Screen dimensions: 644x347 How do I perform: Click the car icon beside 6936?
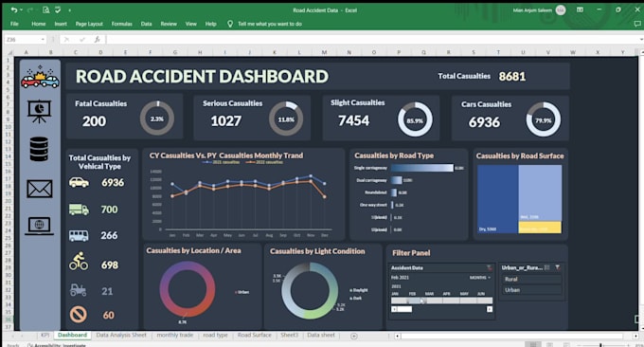tap(79, 182)
